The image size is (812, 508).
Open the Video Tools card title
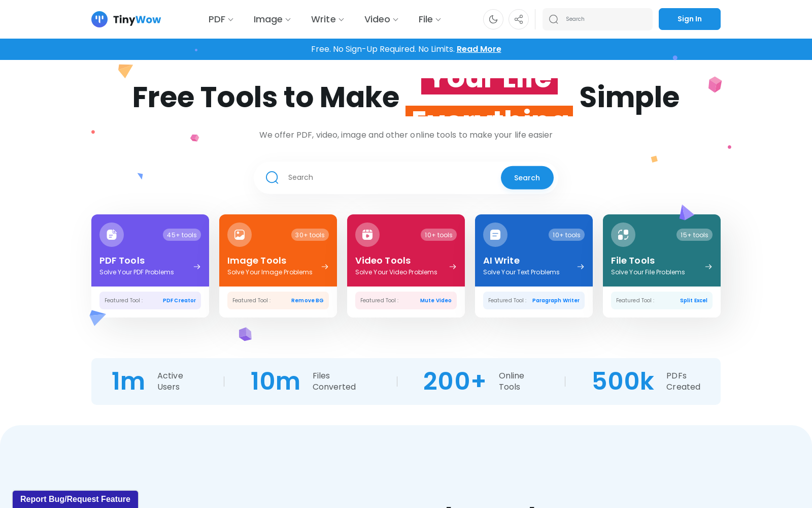pyautogui.click(x=383, y=261)
